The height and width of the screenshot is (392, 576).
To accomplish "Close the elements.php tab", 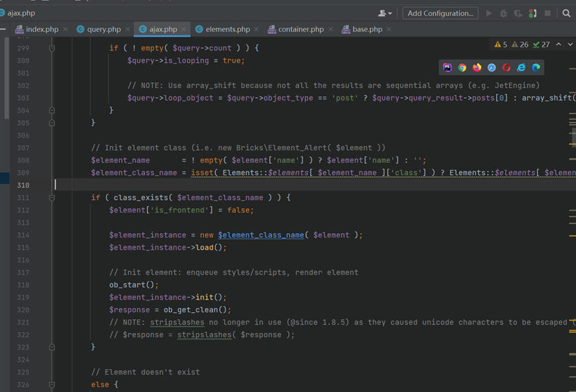I will [x=256, y=29].
